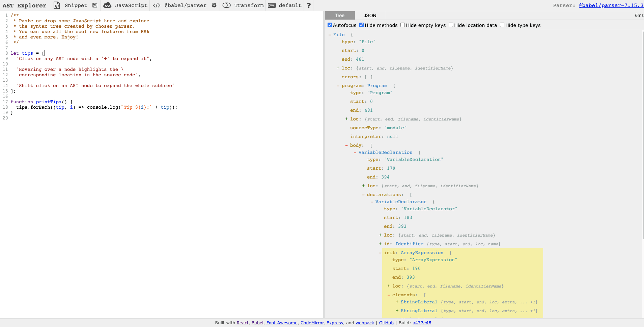Viewport: 644px width, 327px height.
Task: Open the @babel/parser-7.15.3 version link
Action: coord(611,5)
